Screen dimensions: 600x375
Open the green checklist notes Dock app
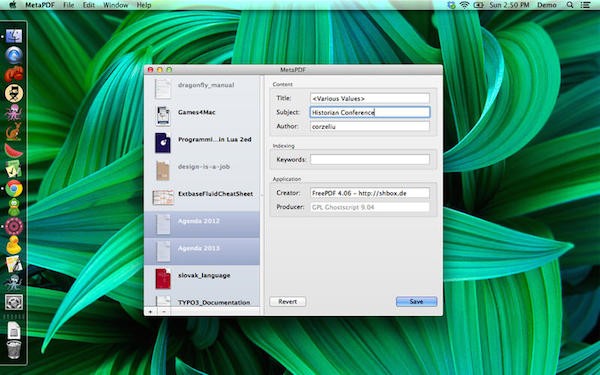[14, 169]
